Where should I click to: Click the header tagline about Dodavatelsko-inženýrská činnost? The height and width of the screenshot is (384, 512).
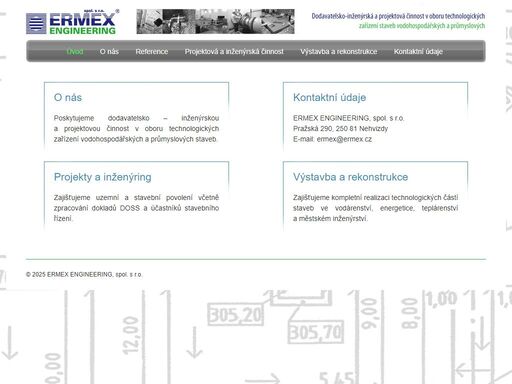[398, 21]
